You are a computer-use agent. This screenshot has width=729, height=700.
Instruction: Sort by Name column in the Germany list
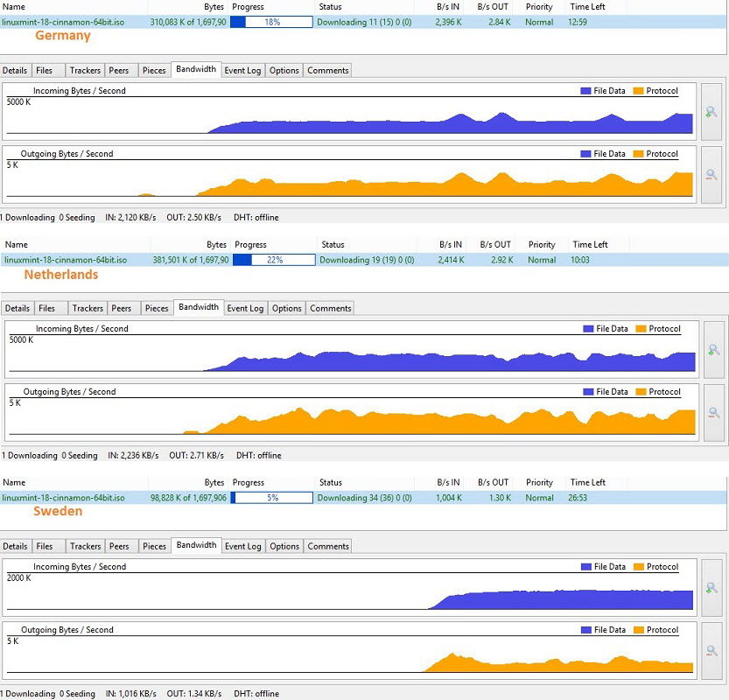click(14, 6)
